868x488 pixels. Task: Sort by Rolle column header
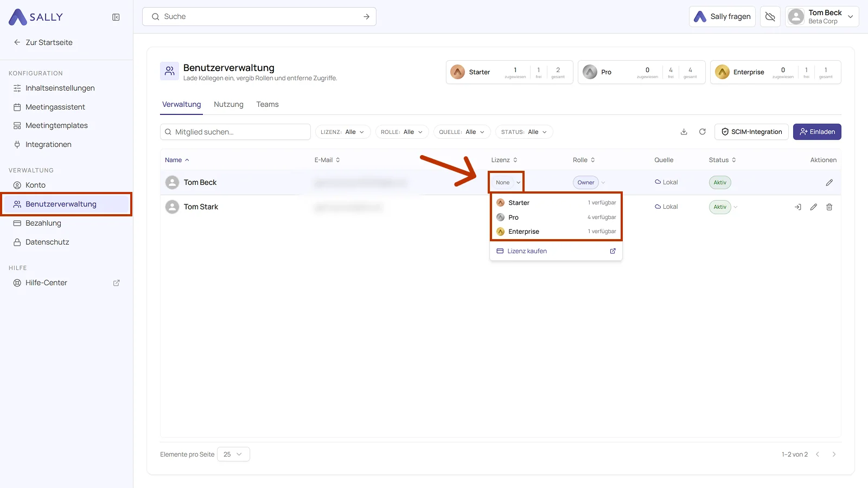coord(584,160)
